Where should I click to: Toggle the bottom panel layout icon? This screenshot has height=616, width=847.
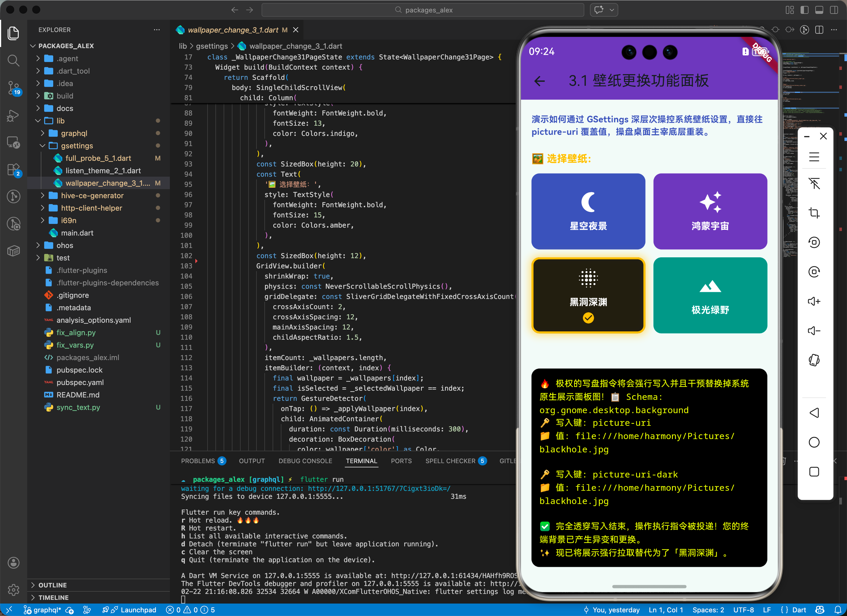[819, 10]
